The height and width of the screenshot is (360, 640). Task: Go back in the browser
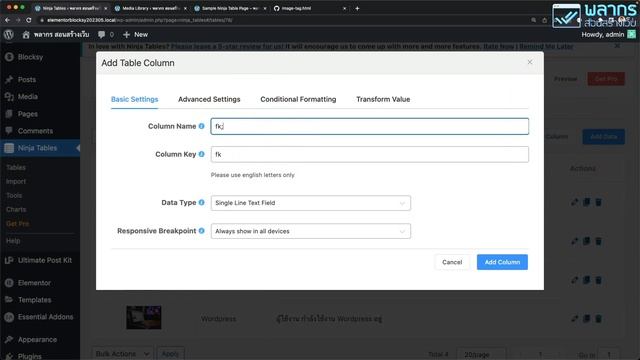click(x=7, y=20)
